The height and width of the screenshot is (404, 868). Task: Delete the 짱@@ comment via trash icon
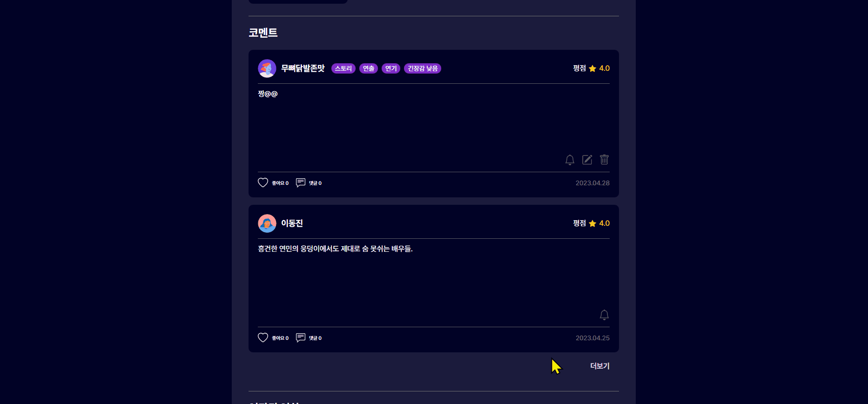[604, 160]
